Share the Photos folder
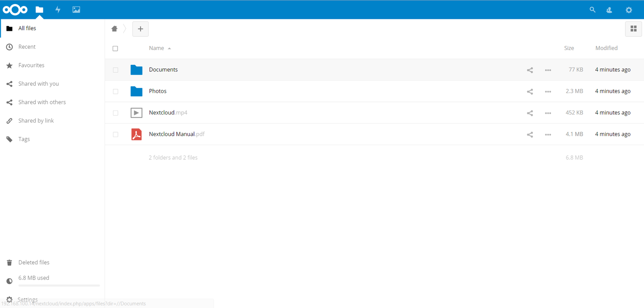644x308 pixels. 530,92
